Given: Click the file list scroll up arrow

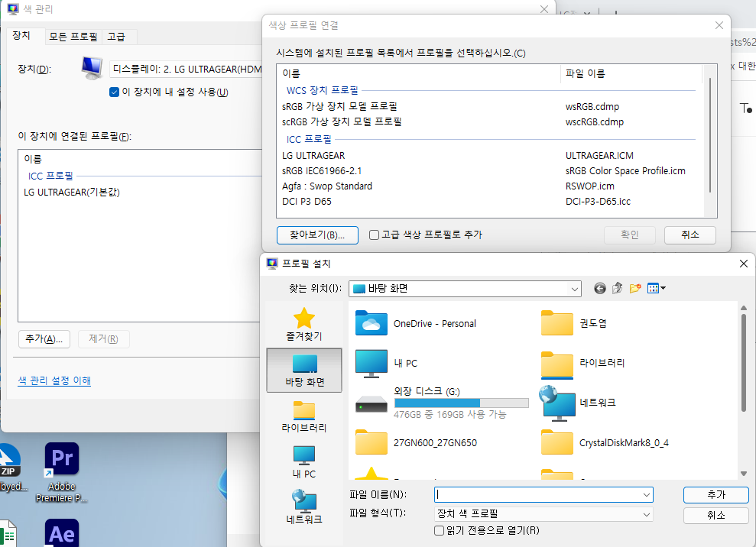Looking at the screenshot, I should 744,307.
